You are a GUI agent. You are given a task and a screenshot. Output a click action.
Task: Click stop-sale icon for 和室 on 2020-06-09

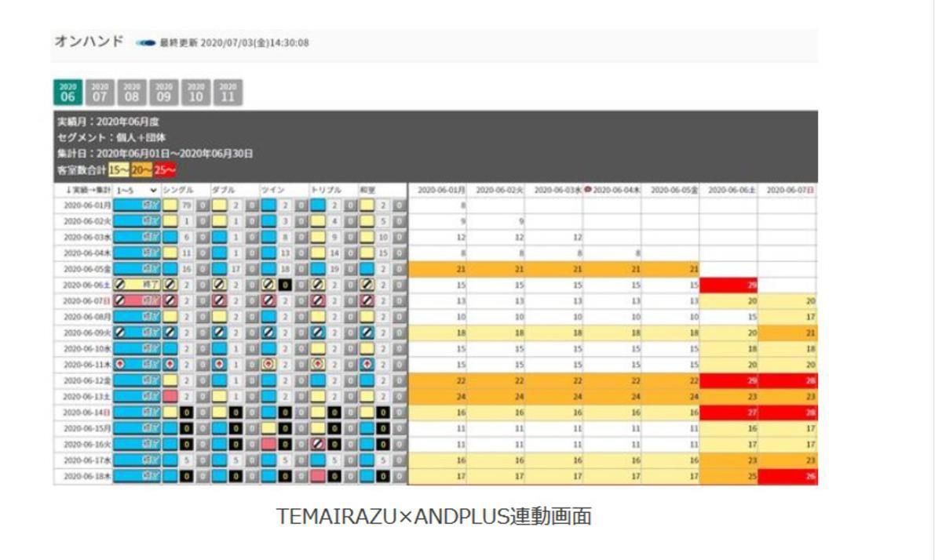[367, 333]
